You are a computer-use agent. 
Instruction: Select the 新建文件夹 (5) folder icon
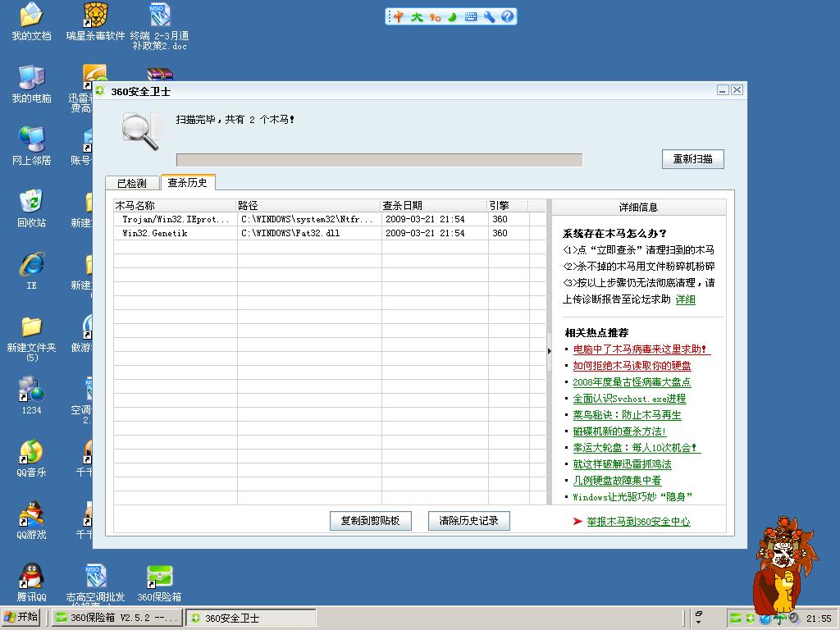pos(32,339)
